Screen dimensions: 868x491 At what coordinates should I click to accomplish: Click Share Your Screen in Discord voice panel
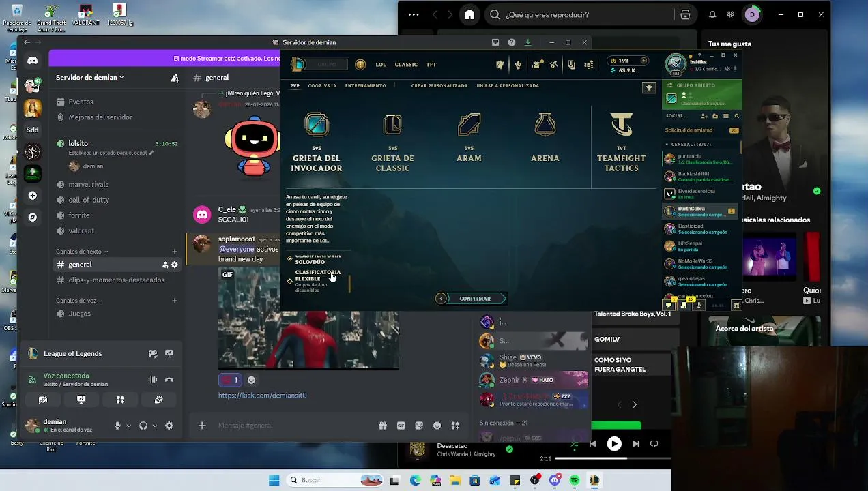pos(81,400)
